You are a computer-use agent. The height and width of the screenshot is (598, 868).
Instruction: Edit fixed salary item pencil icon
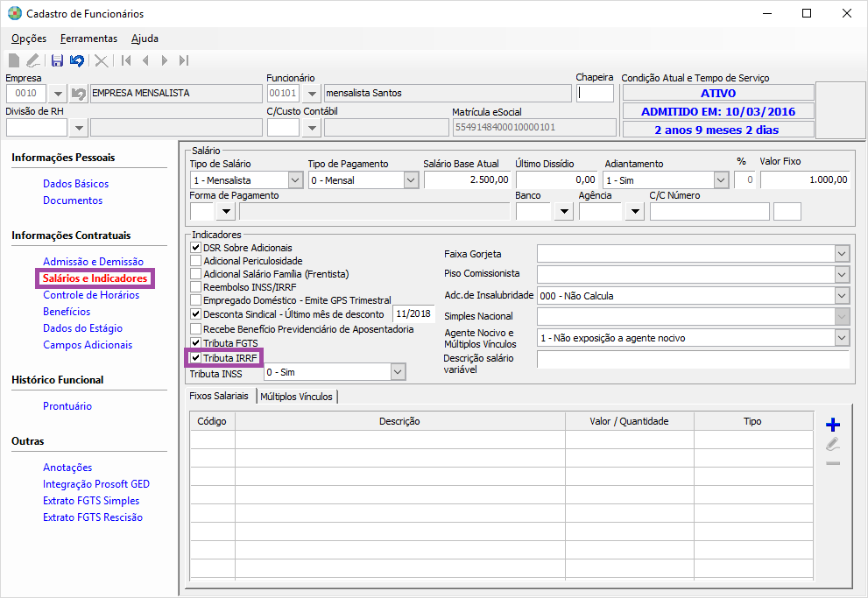[833, 444]
